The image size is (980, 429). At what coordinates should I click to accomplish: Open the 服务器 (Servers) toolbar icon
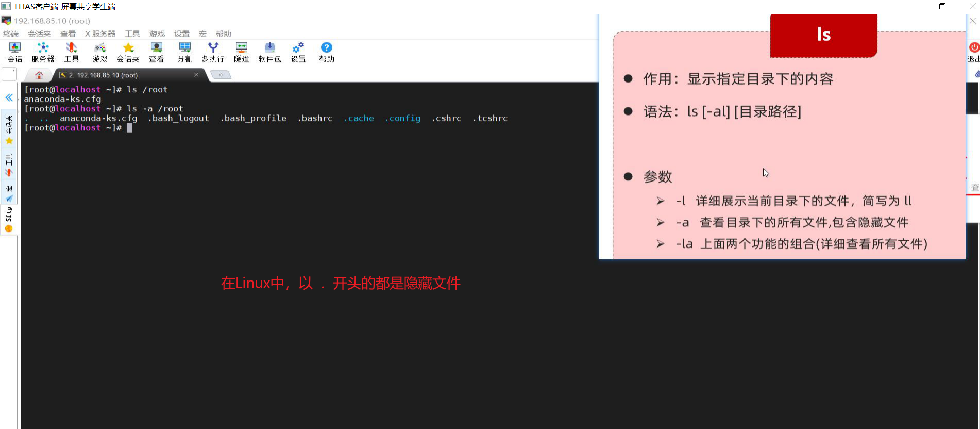click(x=43, y=53)
